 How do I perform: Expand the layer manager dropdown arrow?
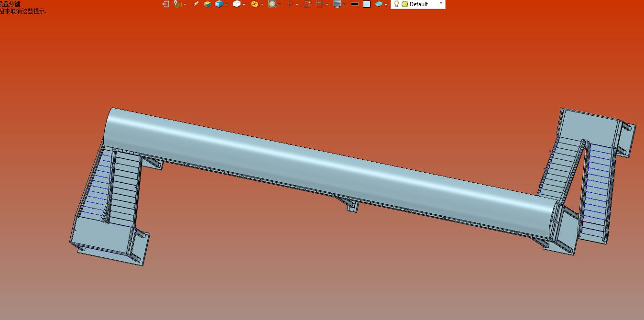click(386, 4)
